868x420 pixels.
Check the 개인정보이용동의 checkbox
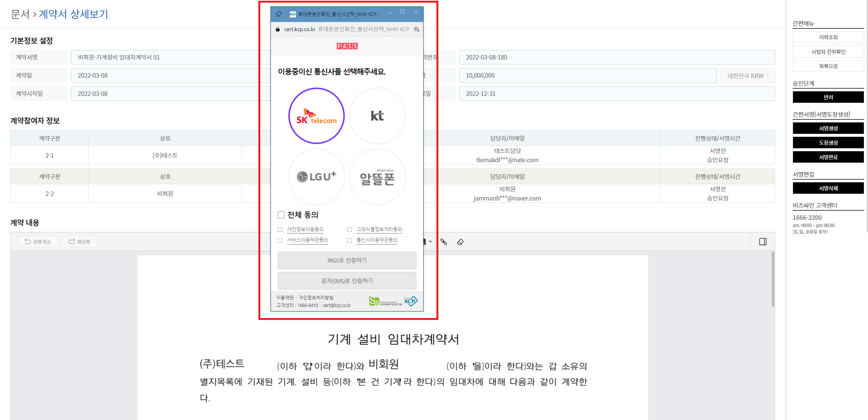coord(280,230)
